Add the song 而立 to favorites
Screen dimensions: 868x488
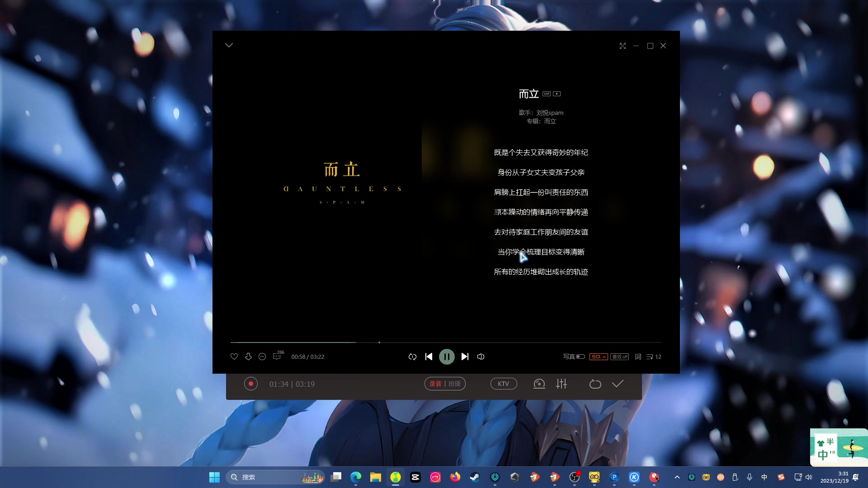click(x=234, y=357)
